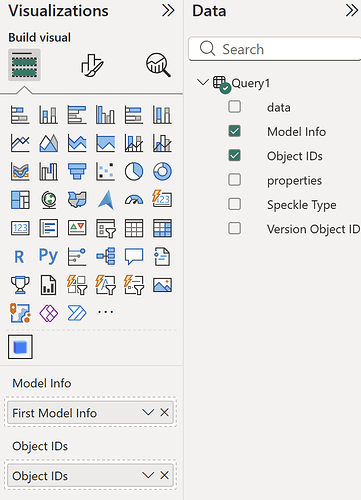Select the Table visual

click(x=134, y=228)
